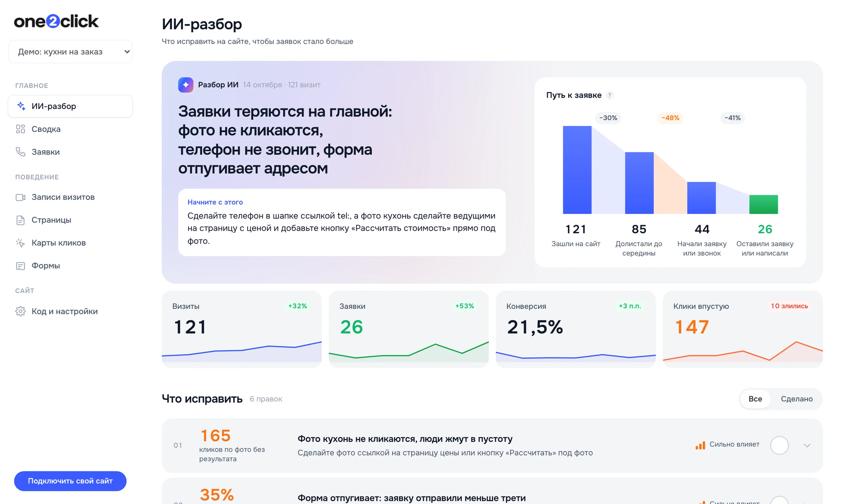Click the +53% badge on Заявки card
This screenshot has width=844, height=504.
pos(465,306)
